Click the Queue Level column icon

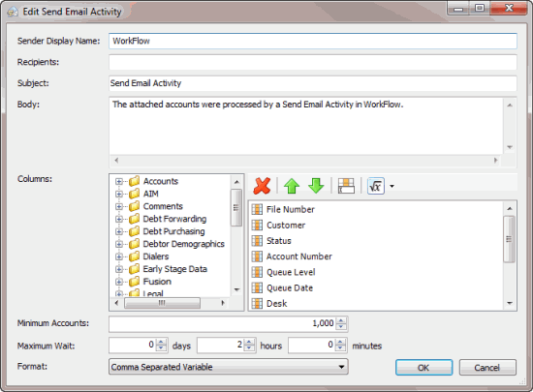pos(257,272)
